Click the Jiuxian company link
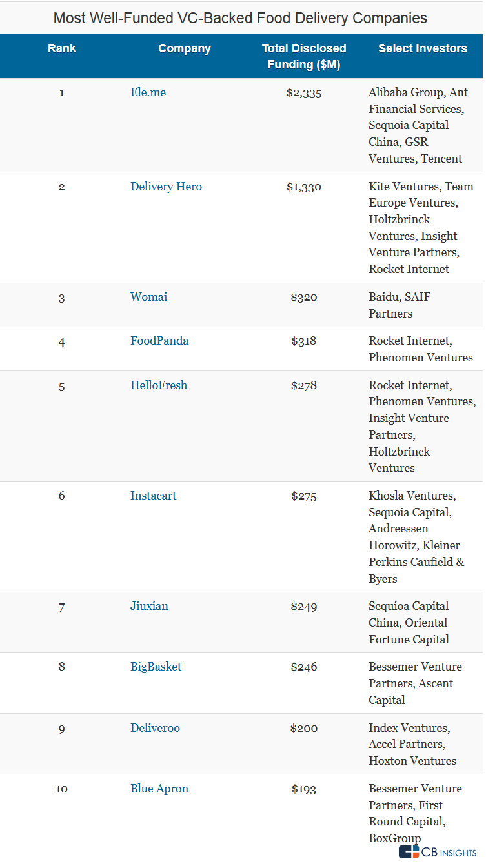The image size is (486, 868). pyautogui.click(x=148, y=606)
